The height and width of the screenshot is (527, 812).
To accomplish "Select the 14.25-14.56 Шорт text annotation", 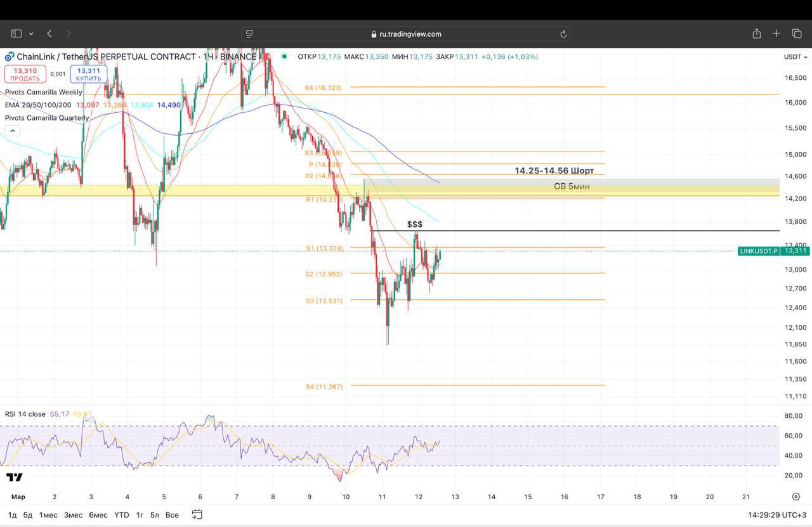I will click(x=554, y=171).
